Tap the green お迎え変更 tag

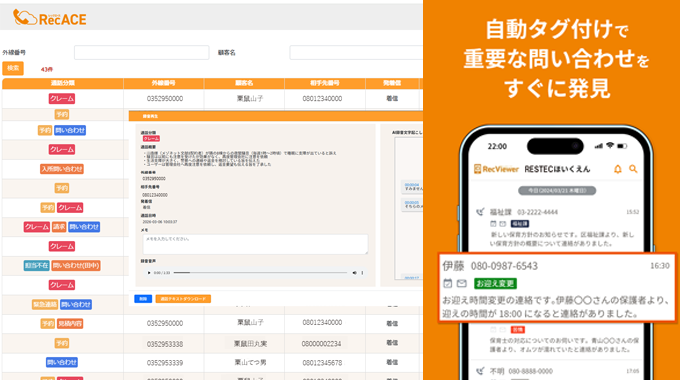pyautogui.click(x=495, y=284)
